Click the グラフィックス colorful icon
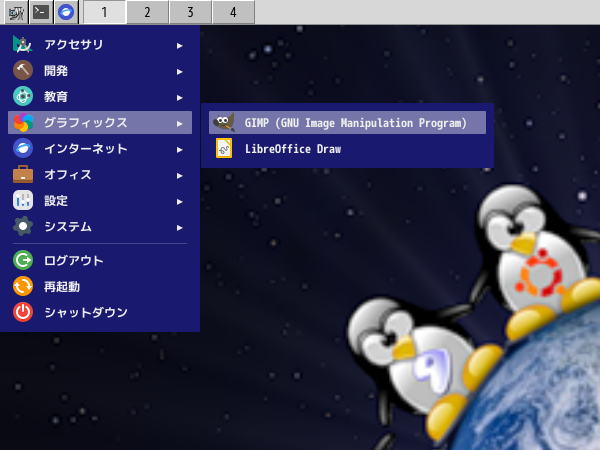Image resolution: width=600 pixels, height=450 pixels. tap(23, 122)
